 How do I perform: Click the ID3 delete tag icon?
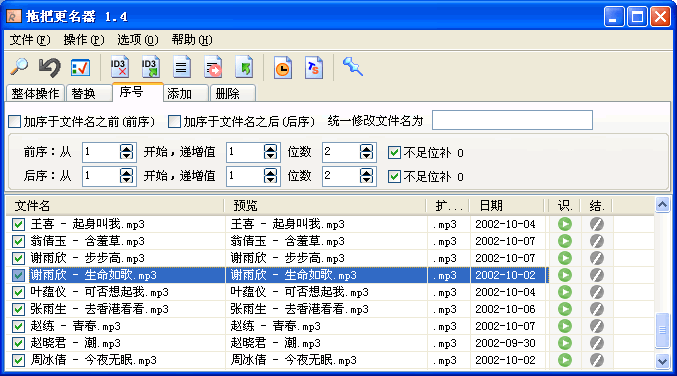[x=120, y=67]
